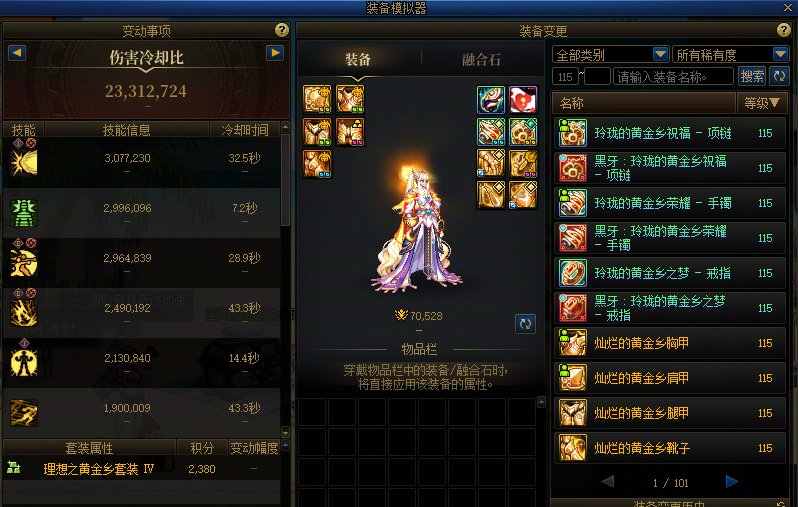Image resolution: width=798 pixels, height=507 pixels.
Task: Sort the list by 等级 column arrow
Action: click(x=775, y=103)
